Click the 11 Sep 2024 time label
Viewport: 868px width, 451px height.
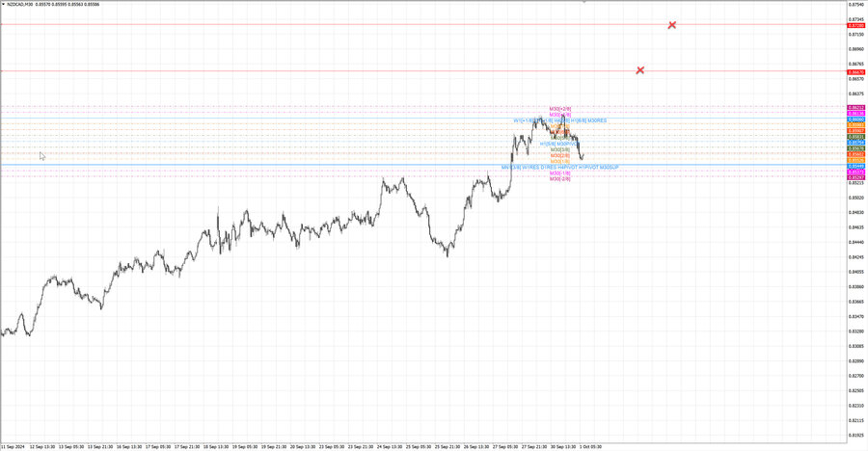13,446
